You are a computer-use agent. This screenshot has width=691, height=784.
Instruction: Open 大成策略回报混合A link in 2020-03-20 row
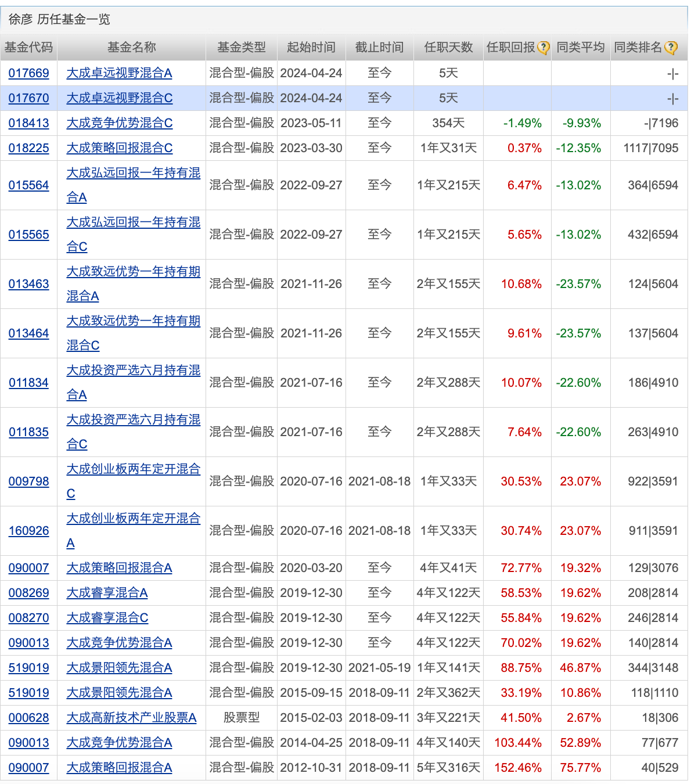120,568
